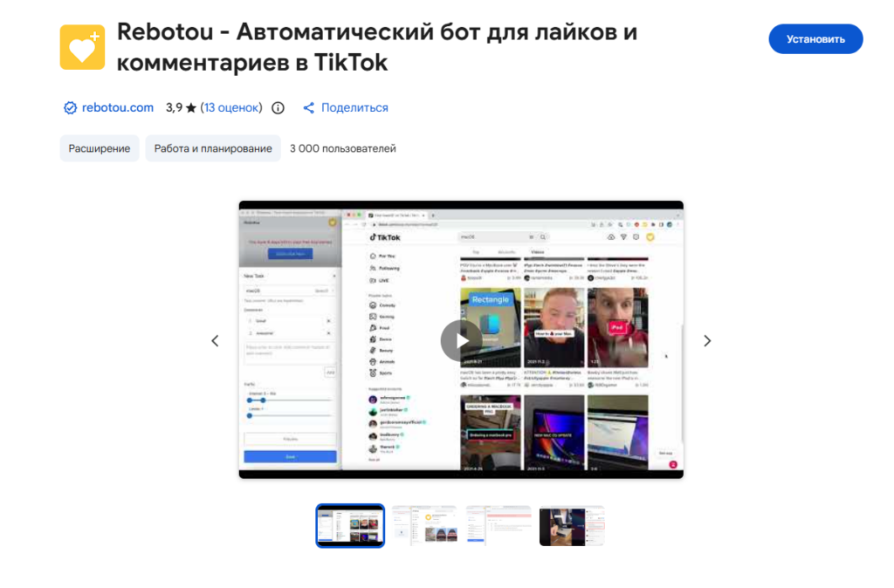The width and height of the screenshot is (894, 588).
Task: Click the 3 000 пользователей user count text
Action: tap(342, 148)
